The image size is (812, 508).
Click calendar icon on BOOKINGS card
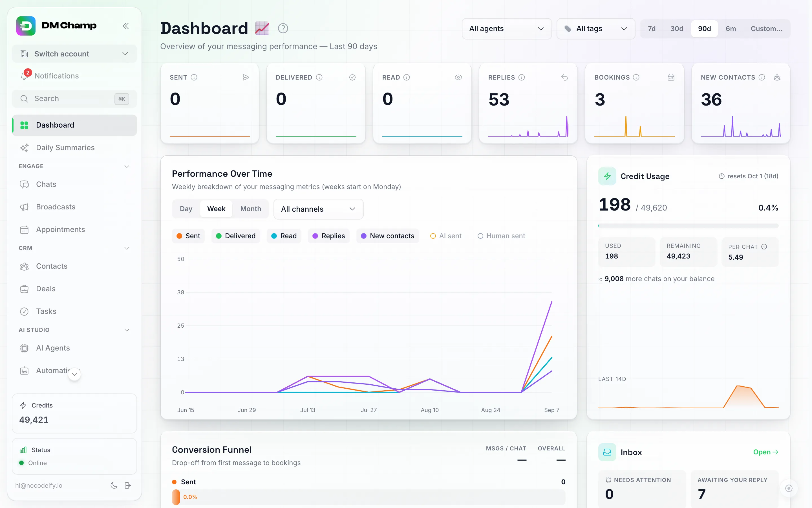pyautogui.click(x=671, y=77)
